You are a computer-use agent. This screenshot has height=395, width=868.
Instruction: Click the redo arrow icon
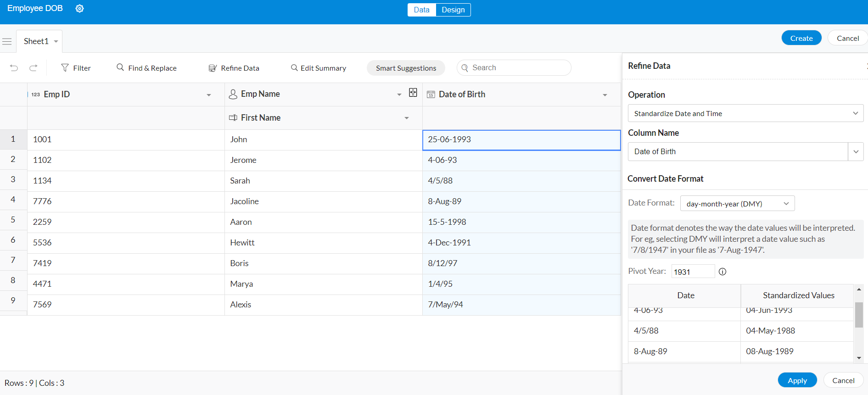point(34,68)
